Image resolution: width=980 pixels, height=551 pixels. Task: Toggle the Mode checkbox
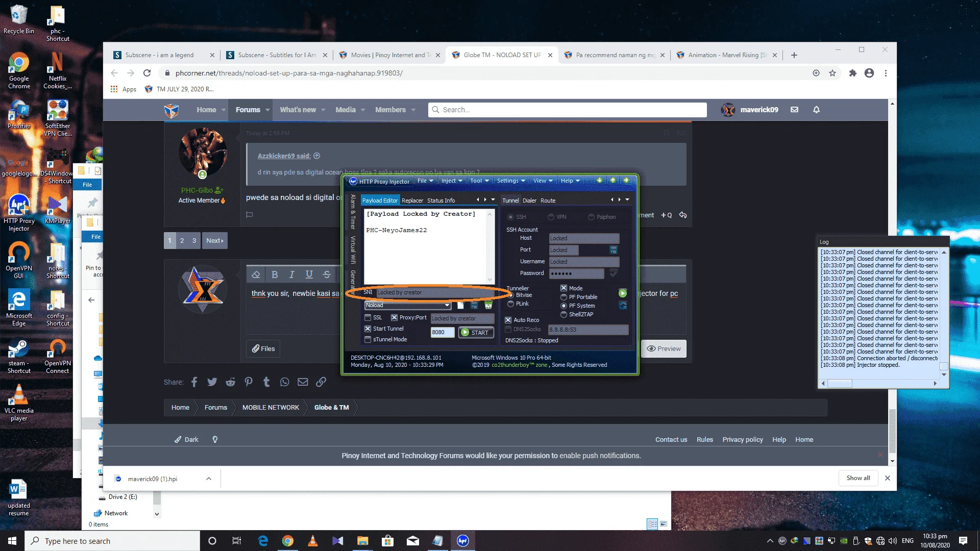tap(564, 288)
